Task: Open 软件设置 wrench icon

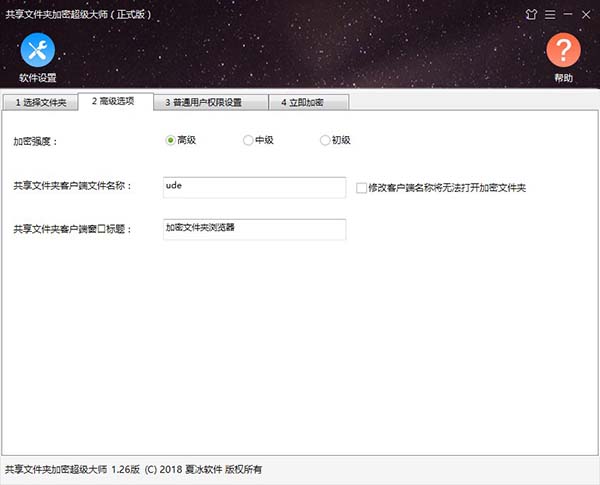Action: [x=38, y=50]
